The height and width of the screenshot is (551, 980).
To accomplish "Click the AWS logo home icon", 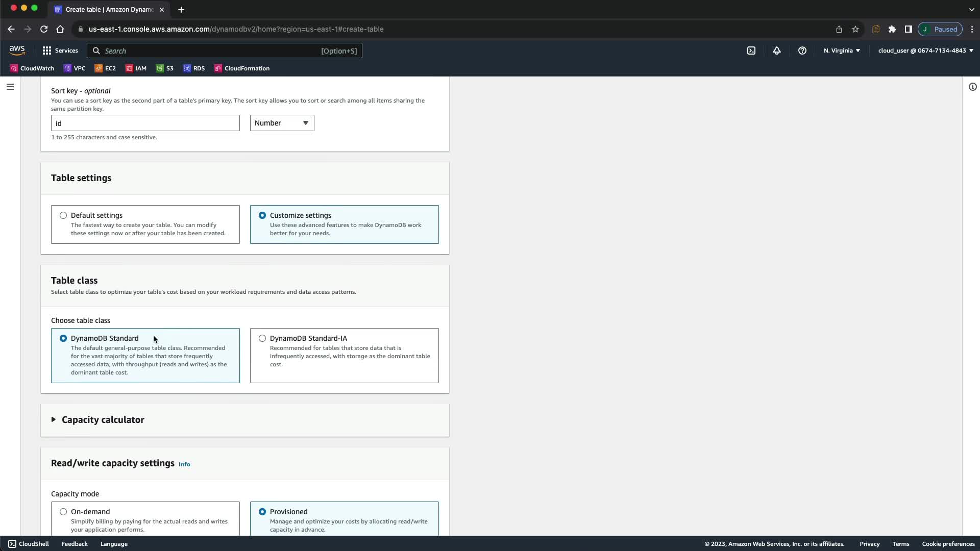I will pos(17,50).
